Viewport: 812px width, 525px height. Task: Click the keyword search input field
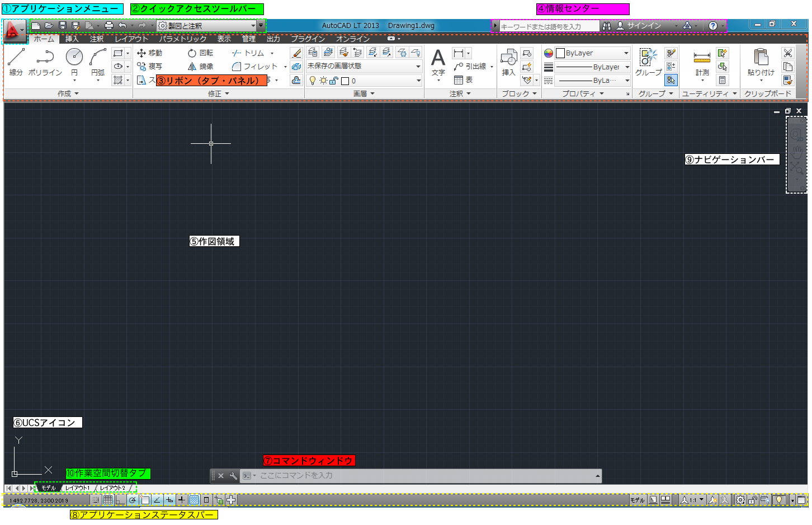[549, 26]
